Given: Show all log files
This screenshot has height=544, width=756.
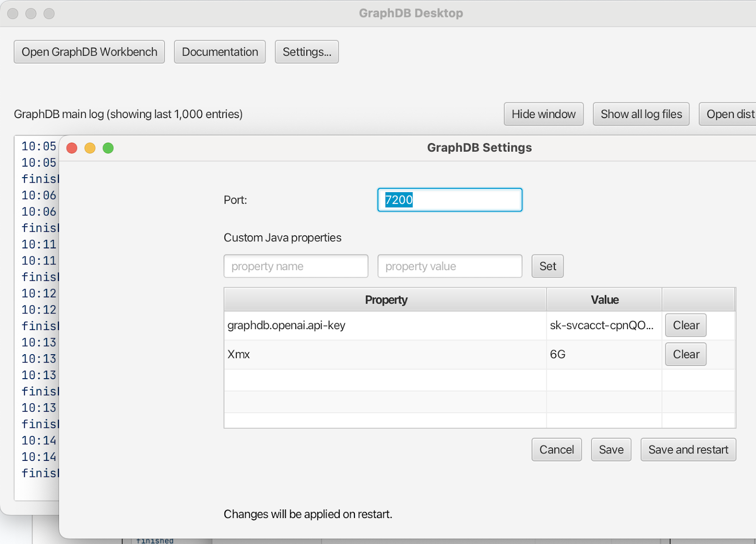Looking at the screenshot, I should pos(641,114).
